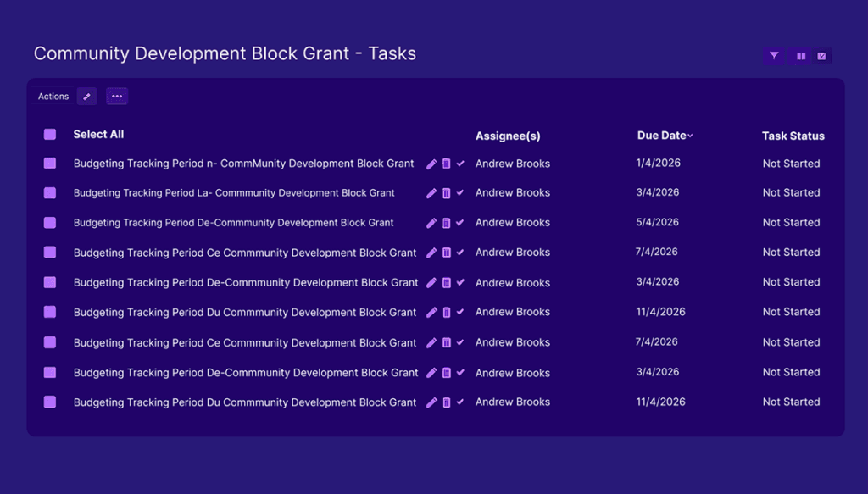Tick the Select All checkbox
This screenshot has height=494, width=868.
click(50, 135)
